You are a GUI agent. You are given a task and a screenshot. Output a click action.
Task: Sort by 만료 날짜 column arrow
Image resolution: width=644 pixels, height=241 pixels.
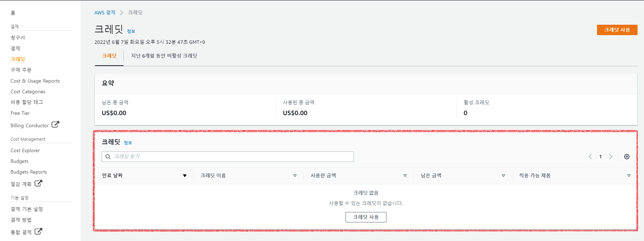tap(185, 176)
